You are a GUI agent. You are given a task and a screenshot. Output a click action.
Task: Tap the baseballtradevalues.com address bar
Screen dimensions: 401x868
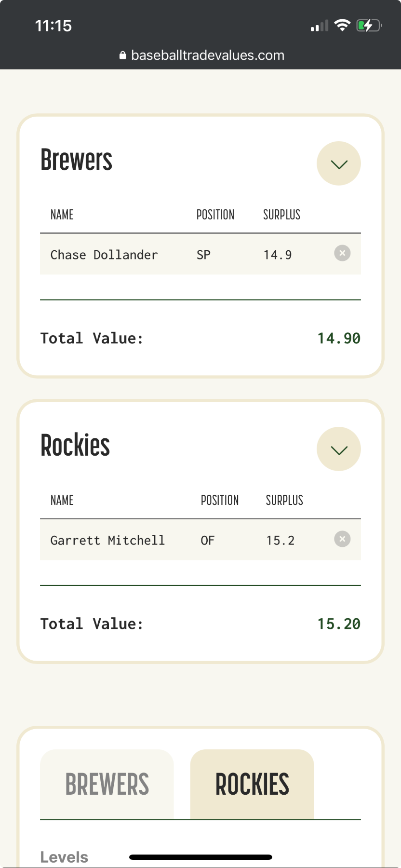(x=207, y=55)
